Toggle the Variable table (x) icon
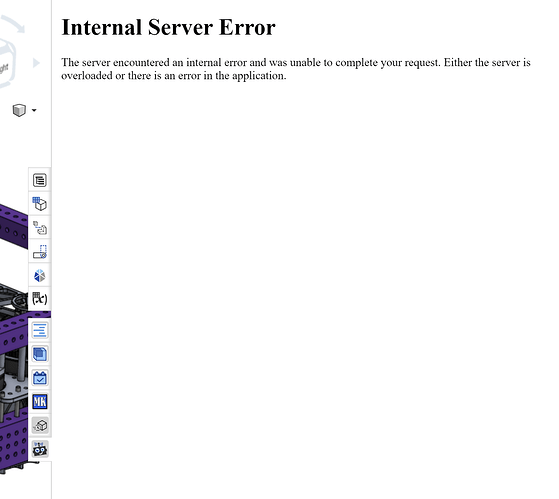 click(x=40, y=299)
